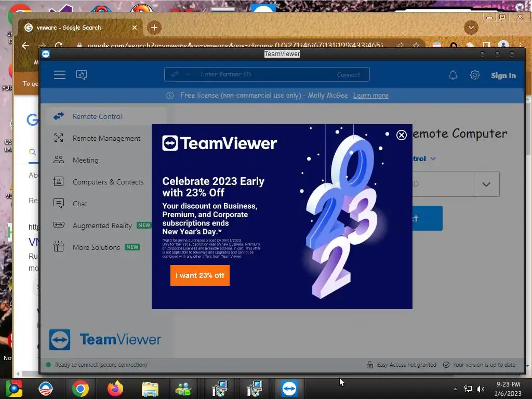The height and width of the screenshot is (399, 532).
Task: Expand the remote control mode chevron
Action: click(433, 158)
